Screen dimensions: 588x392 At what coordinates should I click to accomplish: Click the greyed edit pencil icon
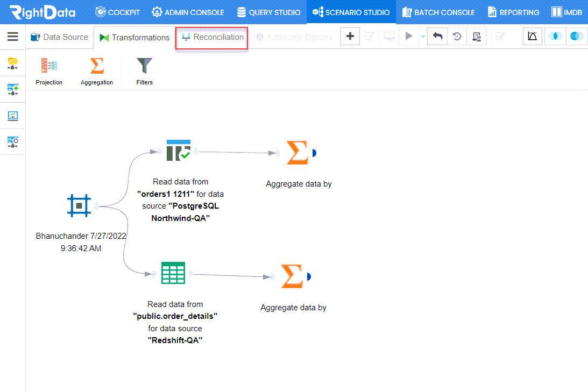coord(500,37)
